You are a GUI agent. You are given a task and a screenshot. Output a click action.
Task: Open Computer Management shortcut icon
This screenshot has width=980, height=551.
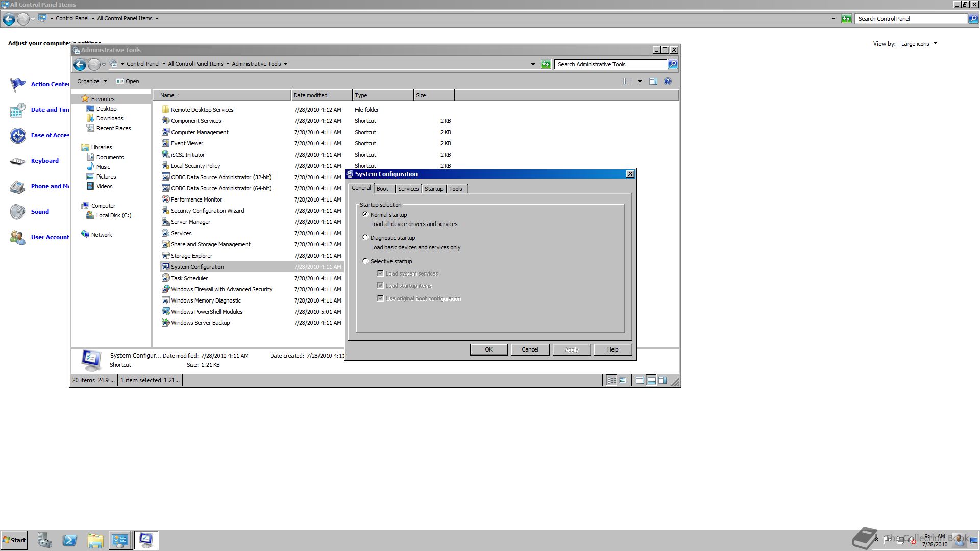coord(165,132)
